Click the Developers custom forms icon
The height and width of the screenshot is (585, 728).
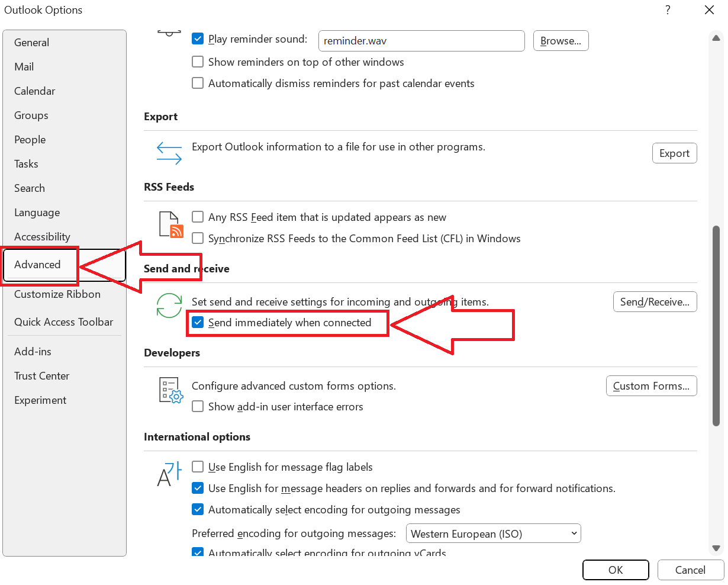(x=171, y=390)
